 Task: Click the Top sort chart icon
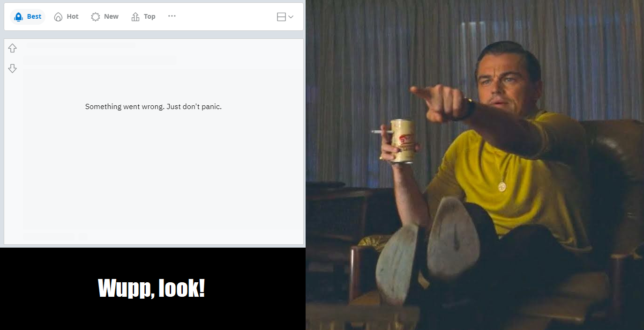135,17
